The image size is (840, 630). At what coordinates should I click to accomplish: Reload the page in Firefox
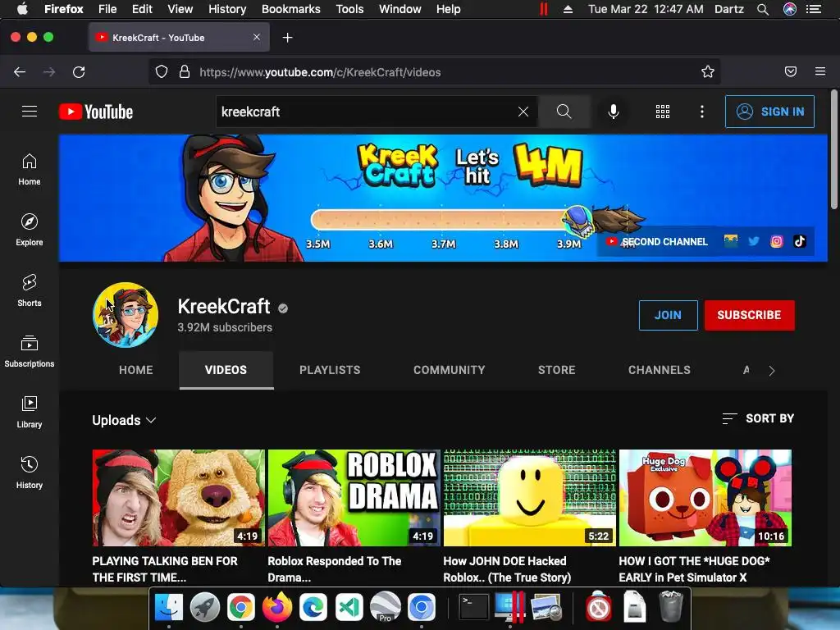[79, 72]
